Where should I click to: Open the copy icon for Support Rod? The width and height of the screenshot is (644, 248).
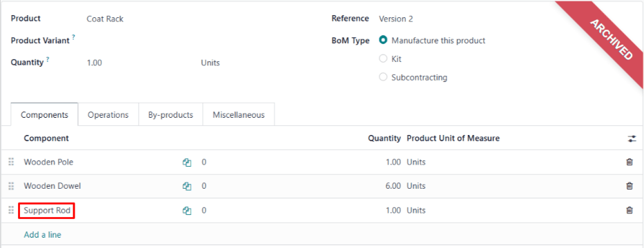(187, 211)
